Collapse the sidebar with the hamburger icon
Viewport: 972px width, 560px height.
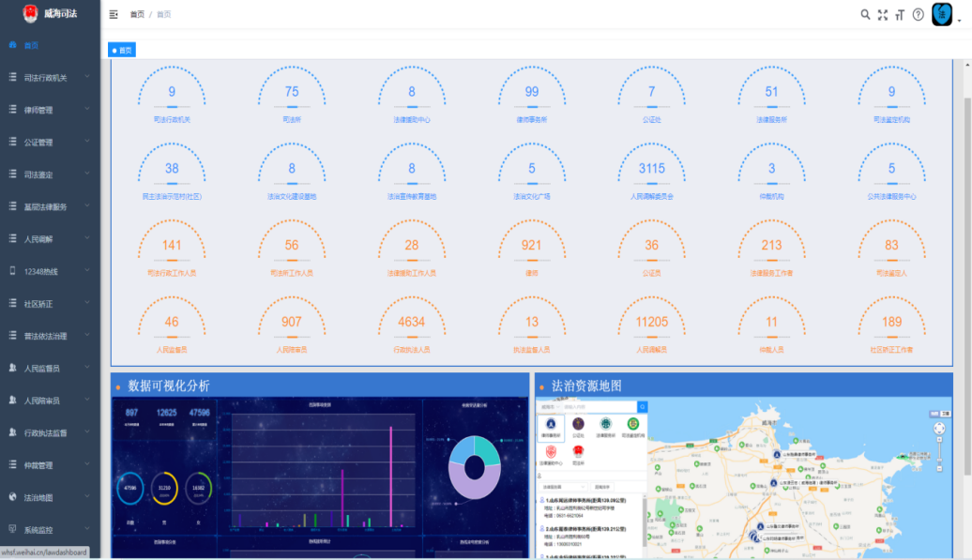(114, 14)
